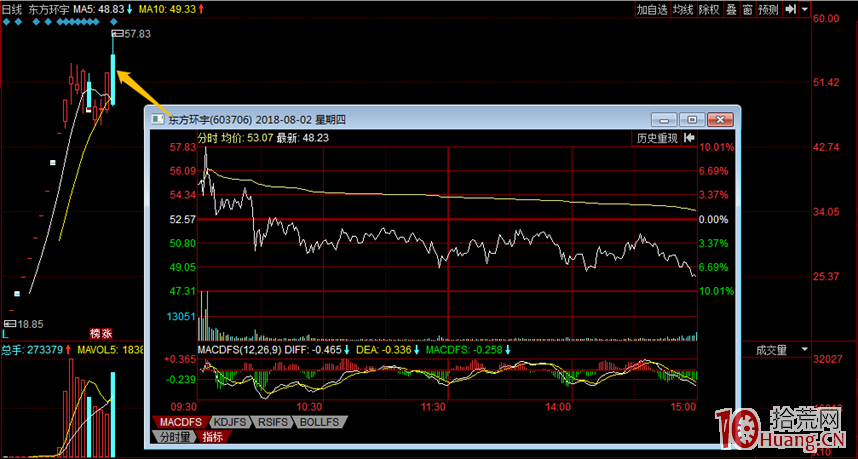Click the first blue diamond marker at top left
The height and width of the screenshot is (459, 858).
point(7,22)
